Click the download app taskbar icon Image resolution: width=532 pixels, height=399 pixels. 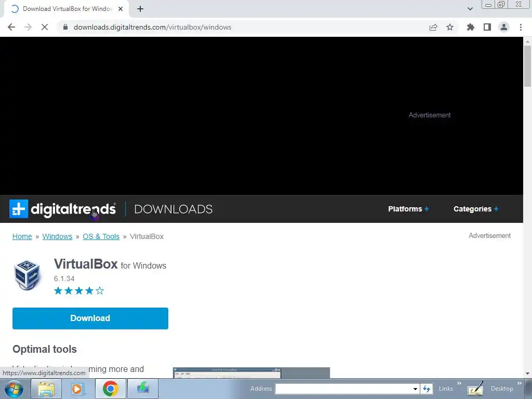143,389
